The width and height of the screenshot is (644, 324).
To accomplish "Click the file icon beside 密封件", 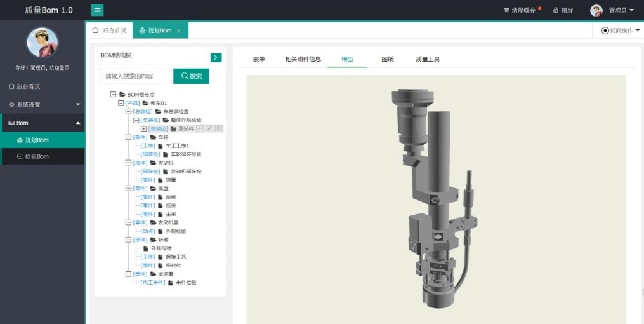I will pos(160,266).
